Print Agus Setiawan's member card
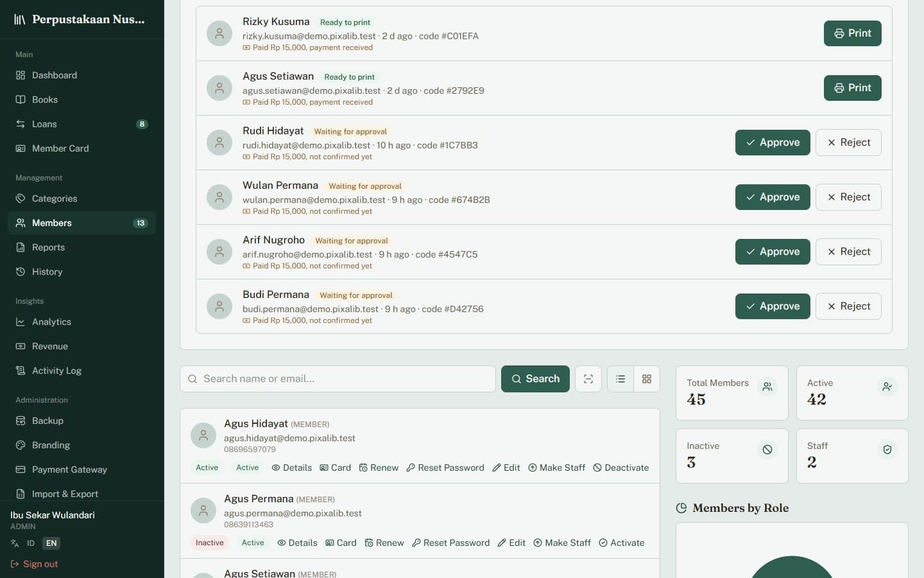 [x=852, y=88]
